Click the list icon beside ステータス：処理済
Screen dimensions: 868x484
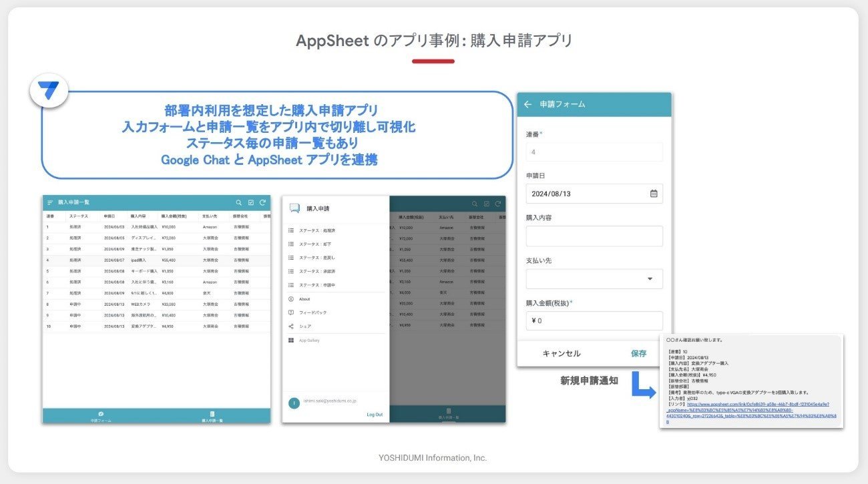tap(291, 230)
